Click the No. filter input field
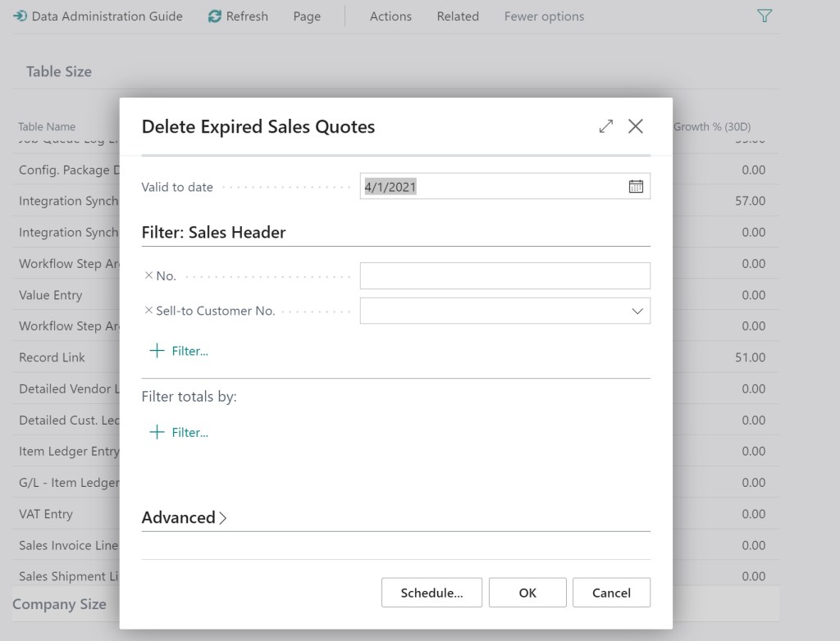Viewport: 840px width, 641px height. 504,276
